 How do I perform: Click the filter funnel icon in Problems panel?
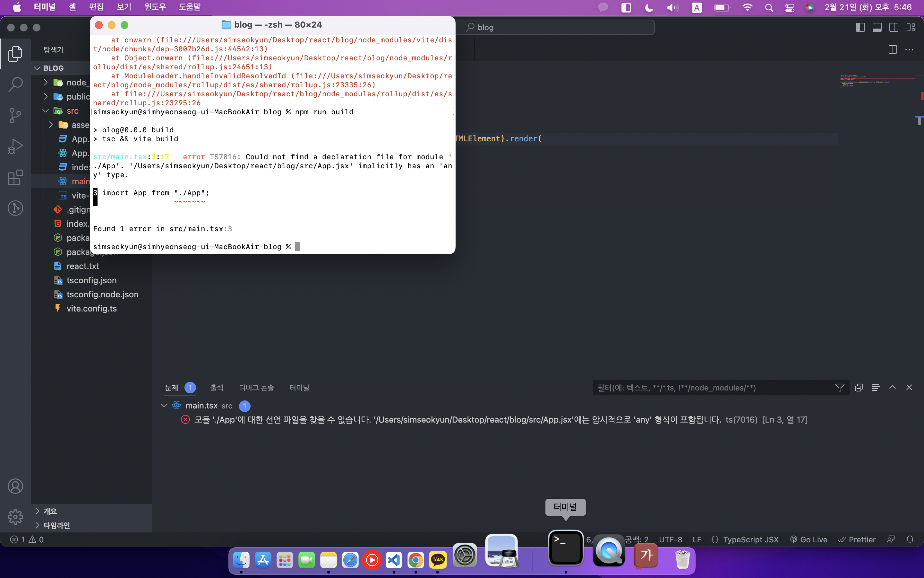tap(840, 388)
